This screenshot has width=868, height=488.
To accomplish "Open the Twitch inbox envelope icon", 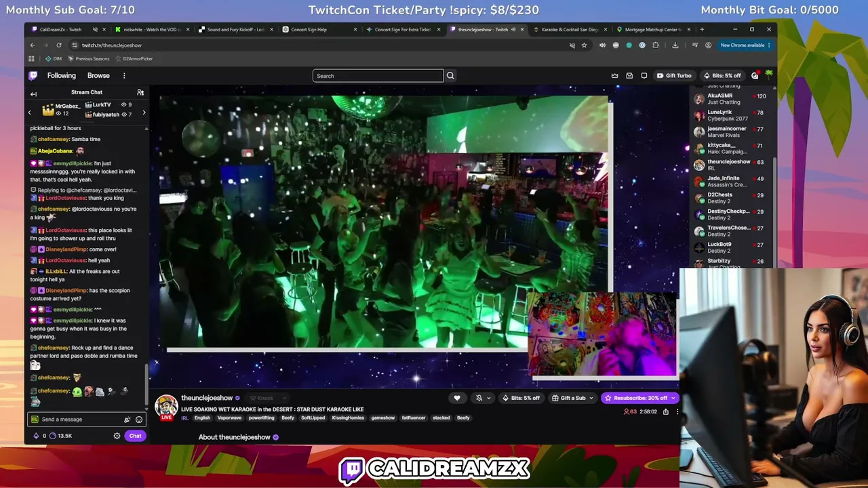I will (629, 76).
